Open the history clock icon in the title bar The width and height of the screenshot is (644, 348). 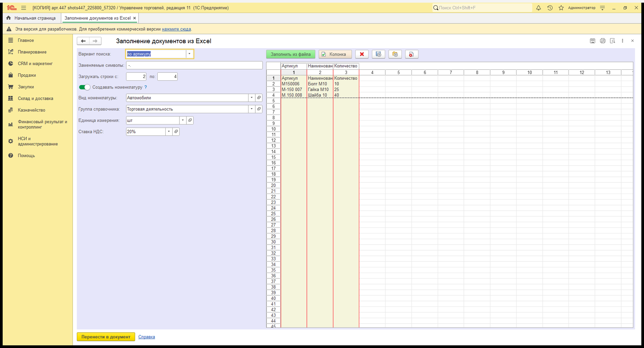[550, 8]
